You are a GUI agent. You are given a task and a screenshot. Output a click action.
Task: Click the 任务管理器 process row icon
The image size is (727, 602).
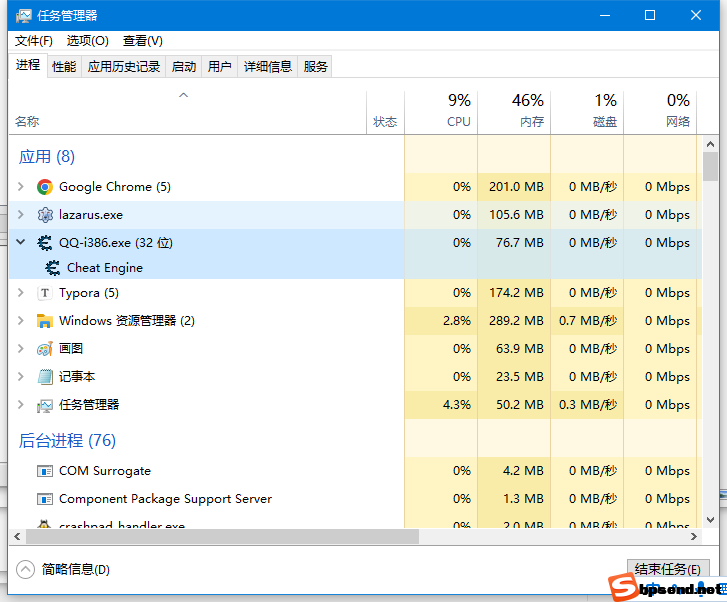pyautogui.click(x=45, y=405)
